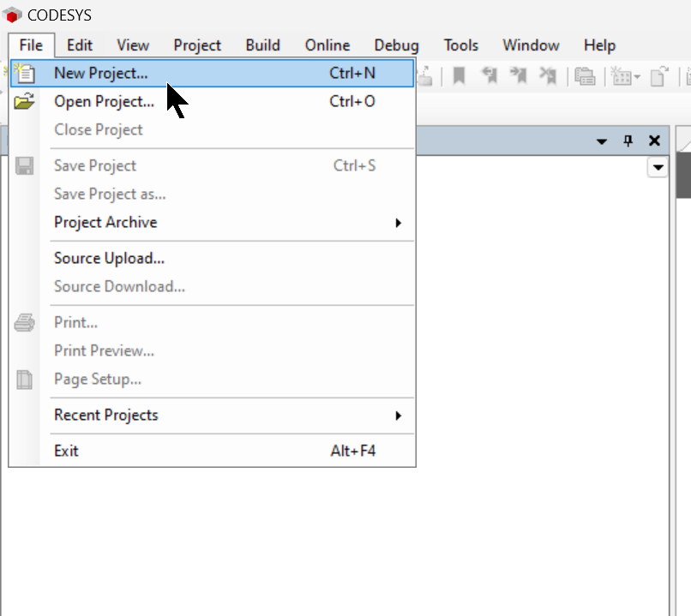Click Save Project as... entry

pyautogui.click(x=213, y=194)
